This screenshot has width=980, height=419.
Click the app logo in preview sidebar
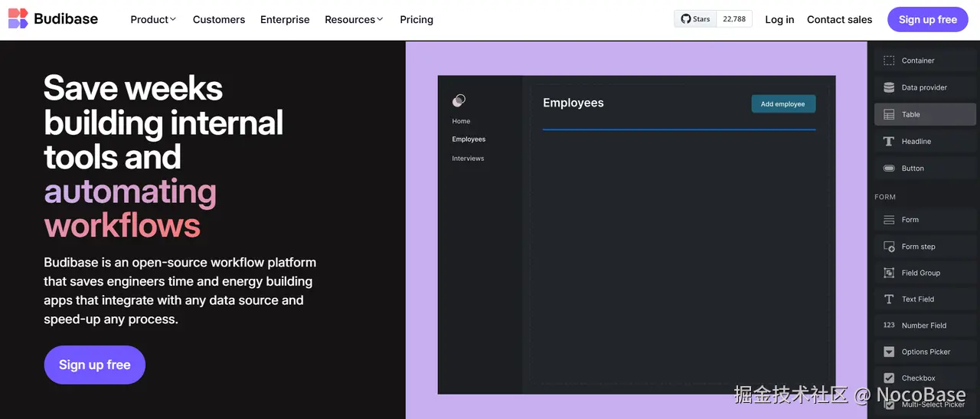click(x=459, y=100)
